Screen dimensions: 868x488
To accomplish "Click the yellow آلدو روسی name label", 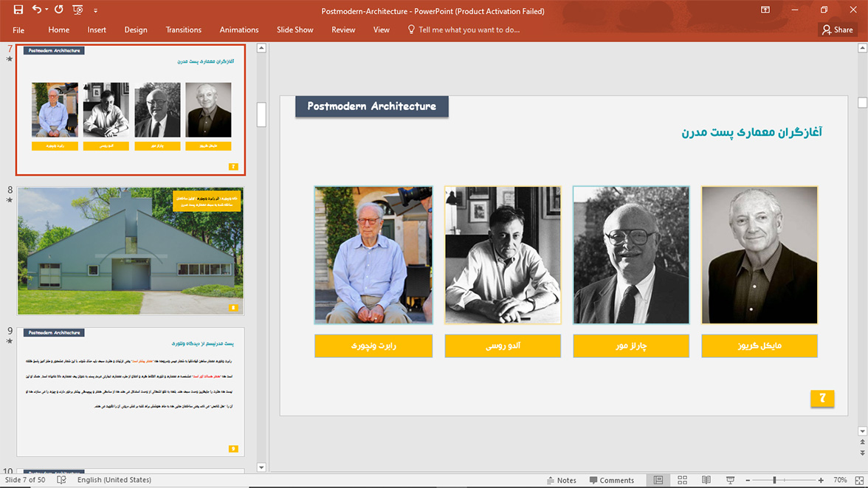I will [503, 346].
